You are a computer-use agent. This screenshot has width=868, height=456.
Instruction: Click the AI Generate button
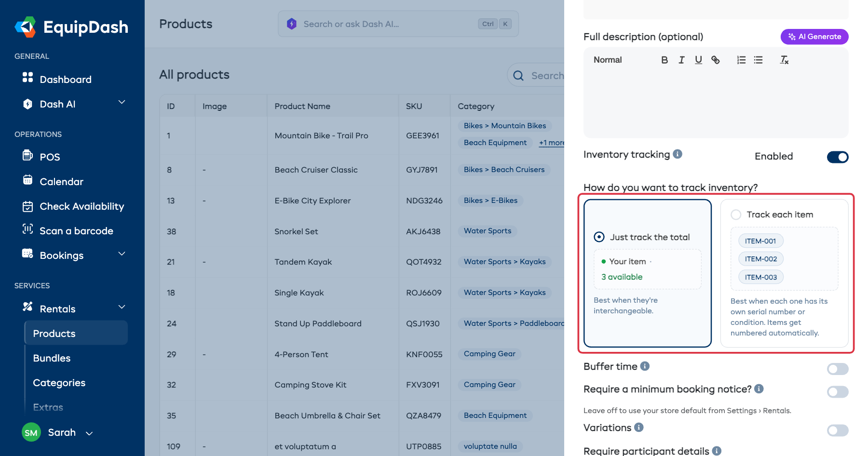click(814, 37)
